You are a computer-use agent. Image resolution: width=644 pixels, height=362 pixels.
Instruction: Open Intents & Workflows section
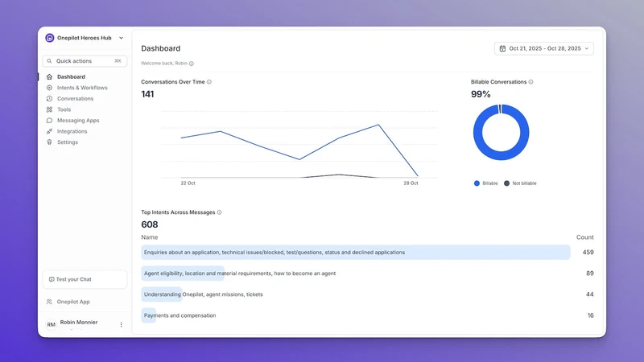click(x=82, y=88)
